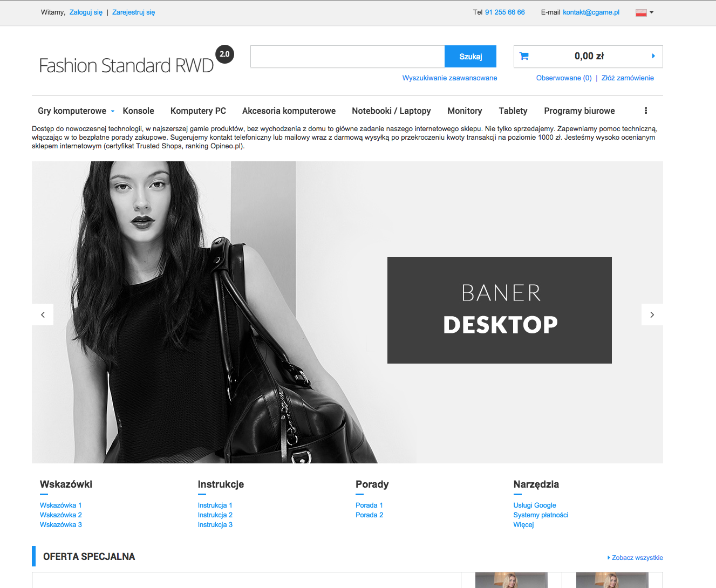Go to next banner slide arrow
This screenshot has width=716, height=588.
(652, 314)
